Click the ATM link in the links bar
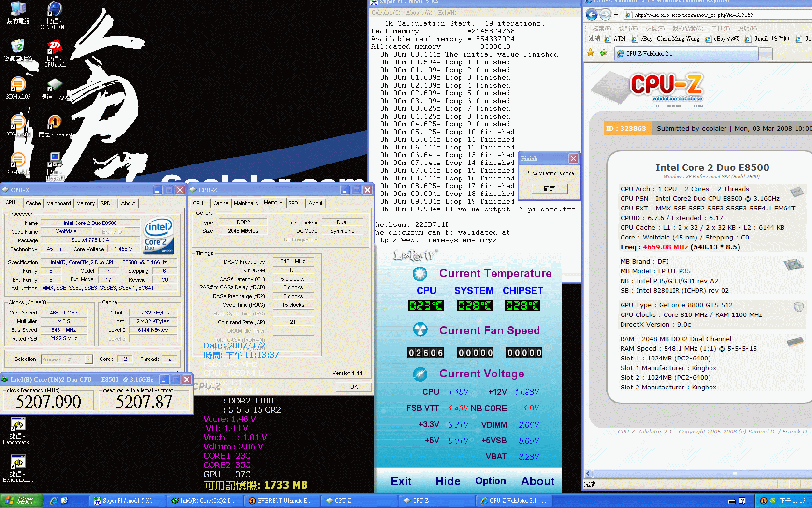The width and height of the screenshot is (812, 508). click(x=615, y=39)
